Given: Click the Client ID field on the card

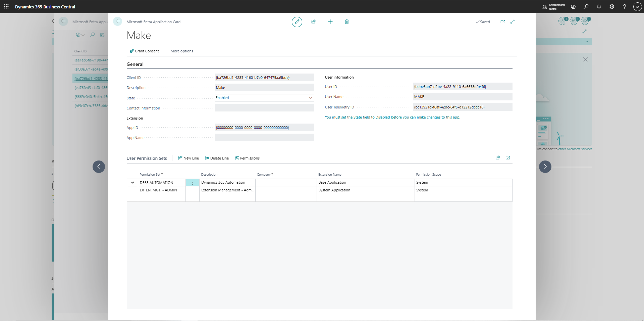Looking at the screenshot, I should tap(264, 78).
